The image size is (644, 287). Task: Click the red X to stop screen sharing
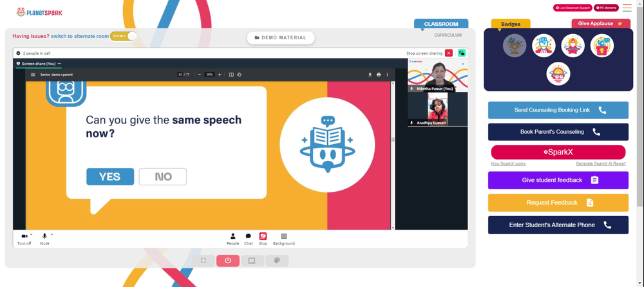coord(449,53)
